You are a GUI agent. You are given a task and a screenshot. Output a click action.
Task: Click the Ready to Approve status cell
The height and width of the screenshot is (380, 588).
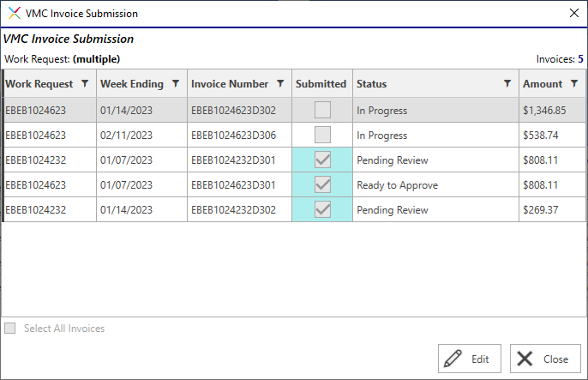pyautogui.click(x=435, y=184)
